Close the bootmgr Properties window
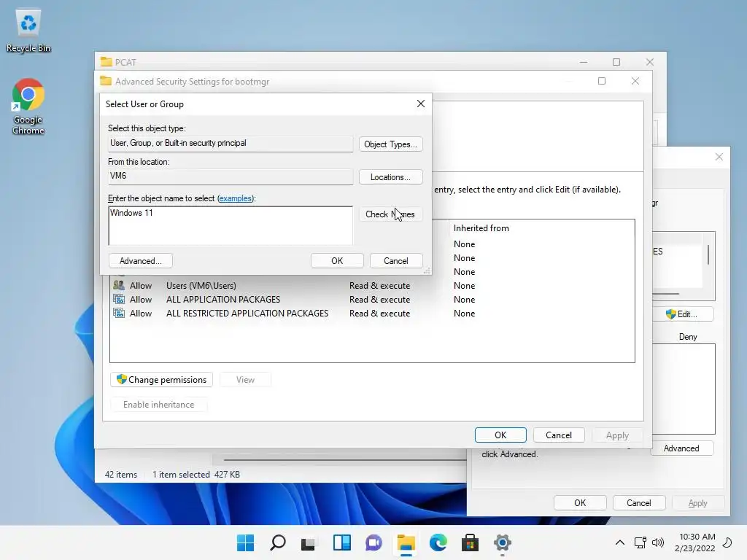The image size is (747, 560). click(719, 157)
